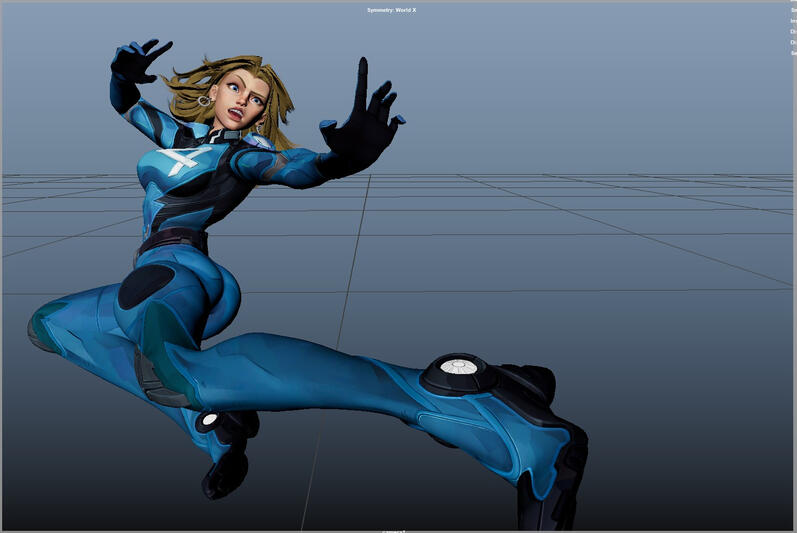This screenshot has height=533, width=797.
Task: Click the "Symmetry: World X" viewport label
Action: tap(391, 10)
